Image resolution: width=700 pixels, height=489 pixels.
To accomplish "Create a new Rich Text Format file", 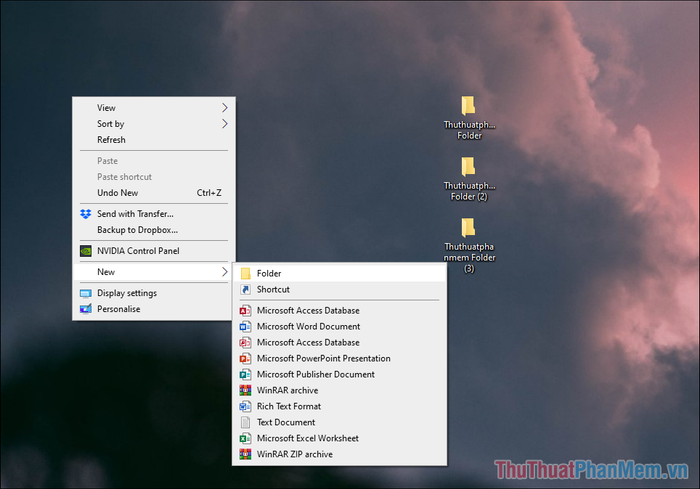I will click(x=339, y=406).
